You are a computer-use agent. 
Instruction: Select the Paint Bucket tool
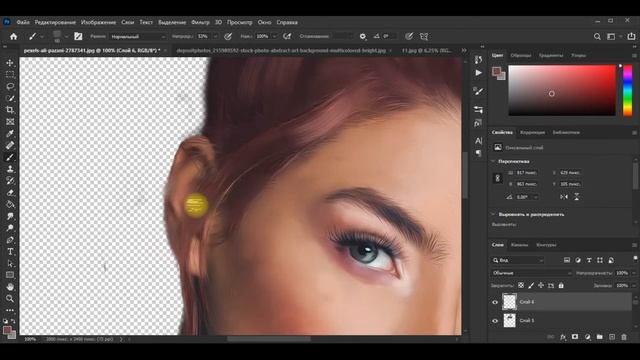click(x=10, y=204)
